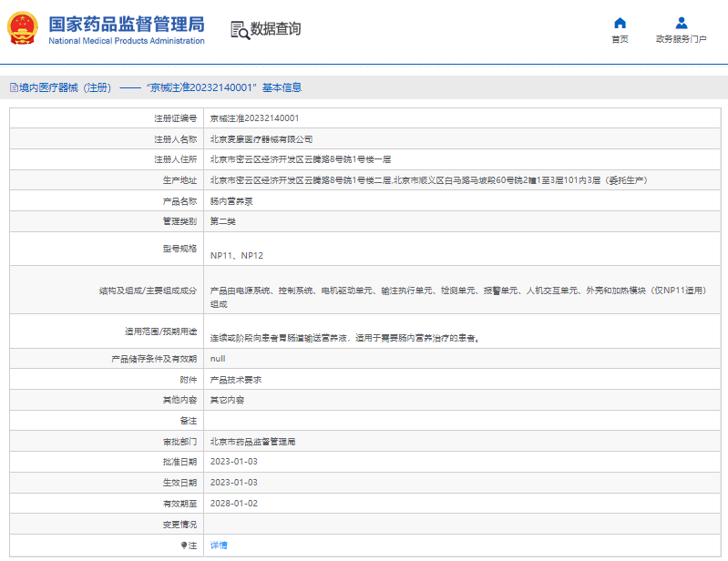Click the 生效日期 value cell 2023-01-03

pyautogui.click(x=462, y=483)
